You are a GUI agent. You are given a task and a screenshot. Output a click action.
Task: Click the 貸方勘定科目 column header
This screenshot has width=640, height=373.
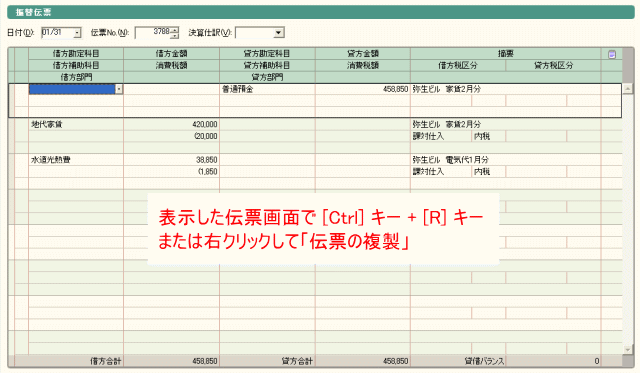tap(267, 53)
